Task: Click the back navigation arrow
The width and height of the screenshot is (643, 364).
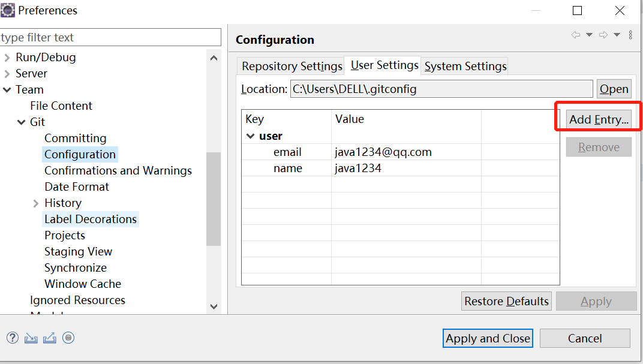Action: [576, 35]
